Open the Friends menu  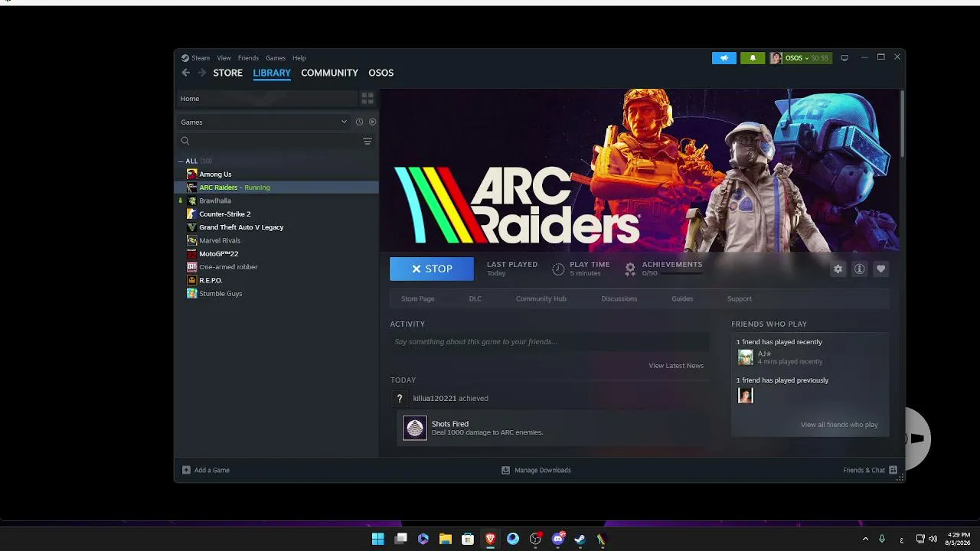(x=248, y=58)
